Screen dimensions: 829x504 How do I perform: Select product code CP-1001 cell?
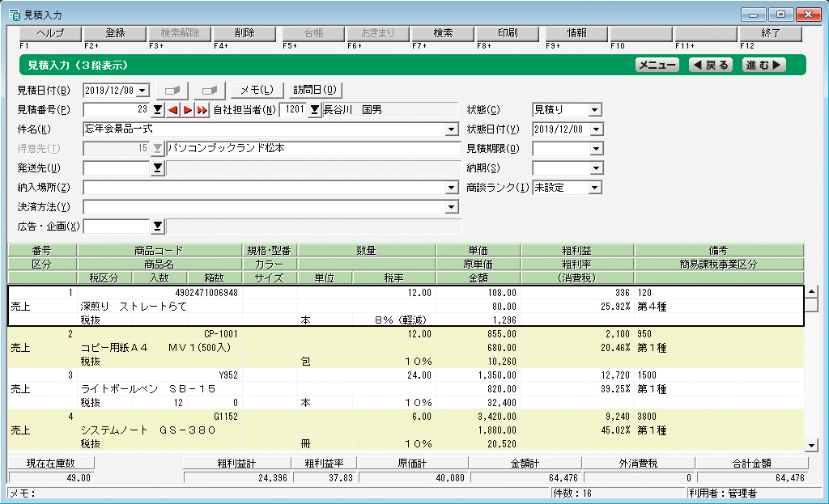[x=160, y=334]
